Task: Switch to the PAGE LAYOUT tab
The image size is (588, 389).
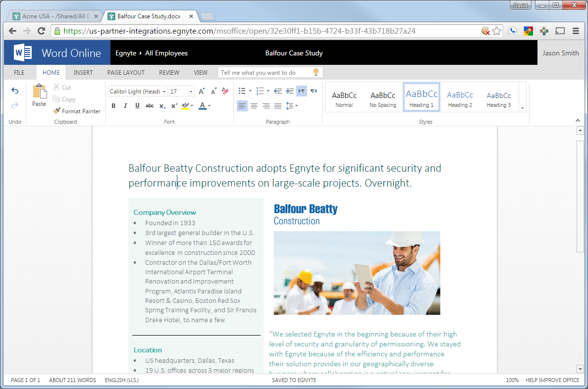Action: pyautogui.click(x=126, y=72)
